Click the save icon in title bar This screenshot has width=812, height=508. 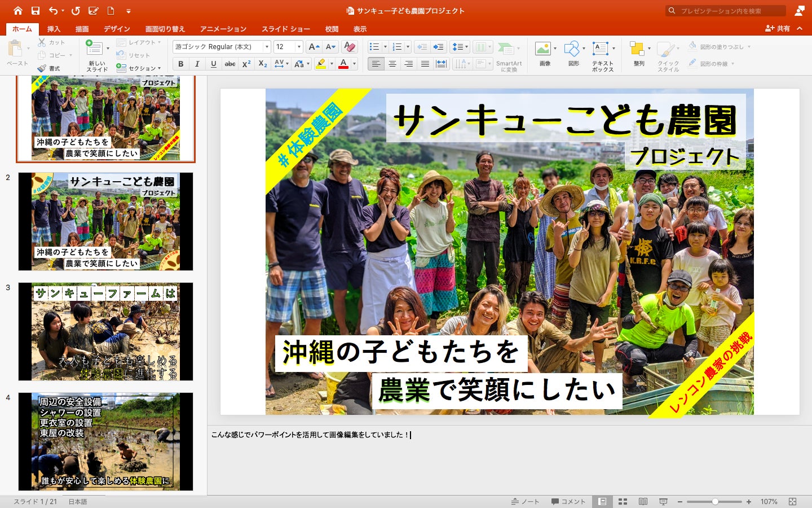[x=36, y=11]
